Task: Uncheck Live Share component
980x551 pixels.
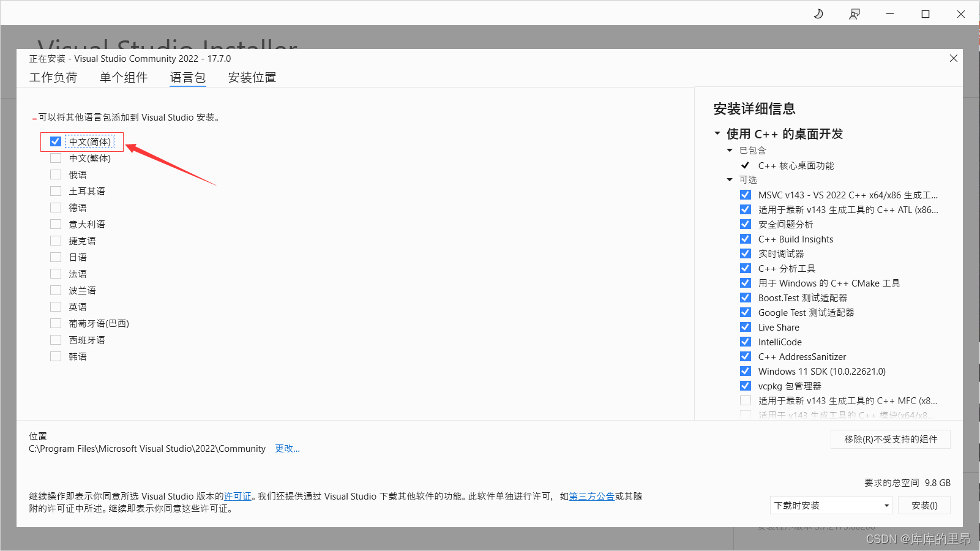Action: tap(746, 327)
